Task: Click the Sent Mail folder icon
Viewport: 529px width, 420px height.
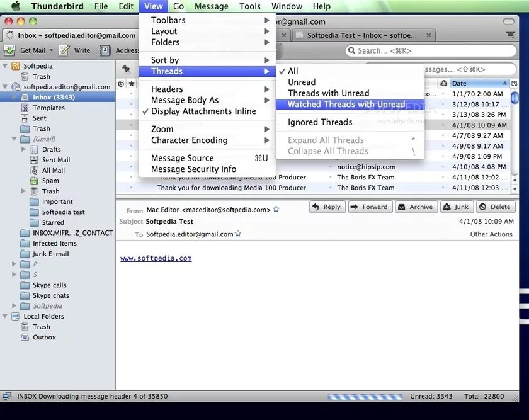Action: click(x=34, y=160)
